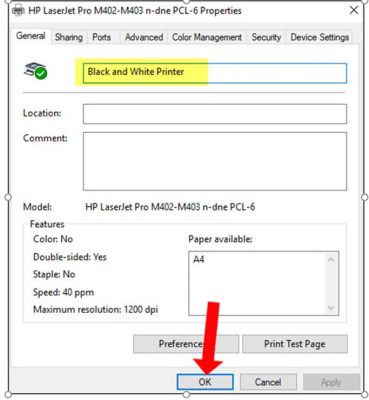Click the printer status icon with green check
The image size is (369, 400).
pyautogui.click(x=36, y=70)
